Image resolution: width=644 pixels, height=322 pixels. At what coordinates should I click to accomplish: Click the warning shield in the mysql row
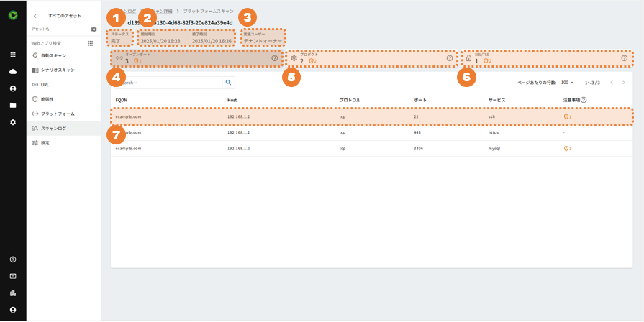tap(568, 149)
